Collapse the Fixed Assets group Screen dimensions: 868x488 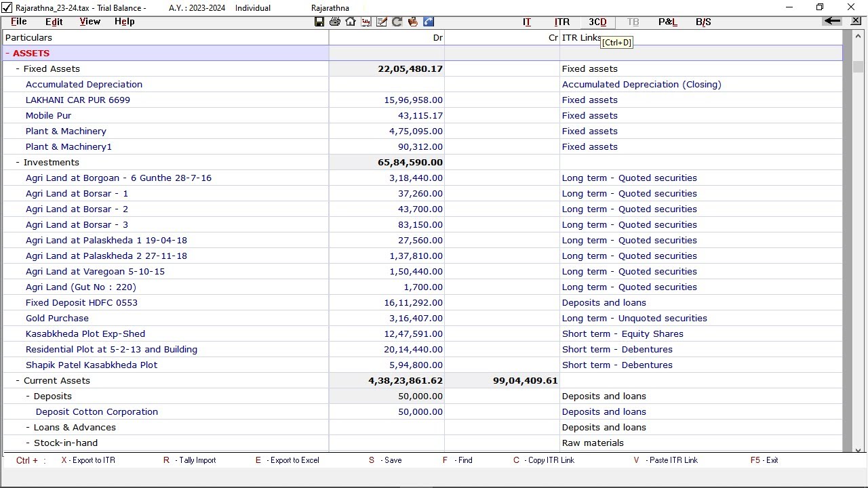point(18,68)
